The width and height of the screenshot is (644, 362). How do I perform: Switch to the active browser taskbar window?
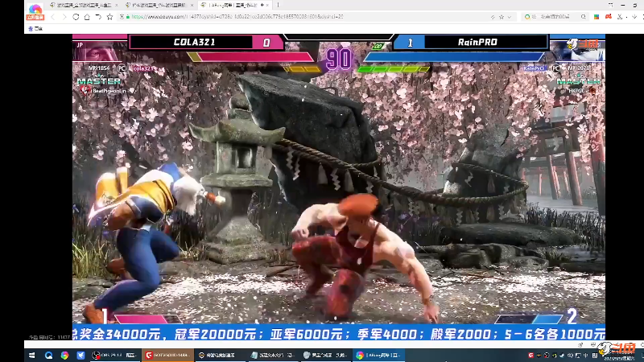click(378, 355)
